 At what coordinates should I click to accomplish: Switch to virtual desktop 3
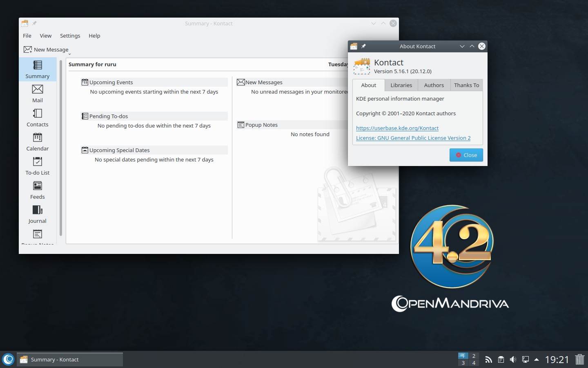pyautogui.click(x=463, y=363)
